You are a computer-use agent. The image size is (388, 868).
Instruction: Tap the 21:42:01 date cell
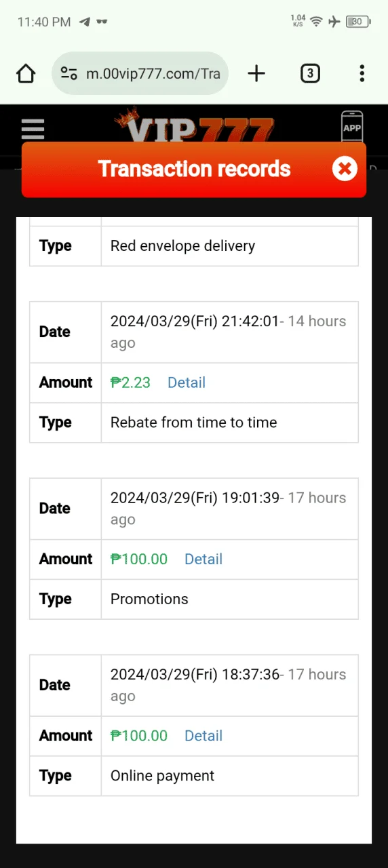(229, 332)
